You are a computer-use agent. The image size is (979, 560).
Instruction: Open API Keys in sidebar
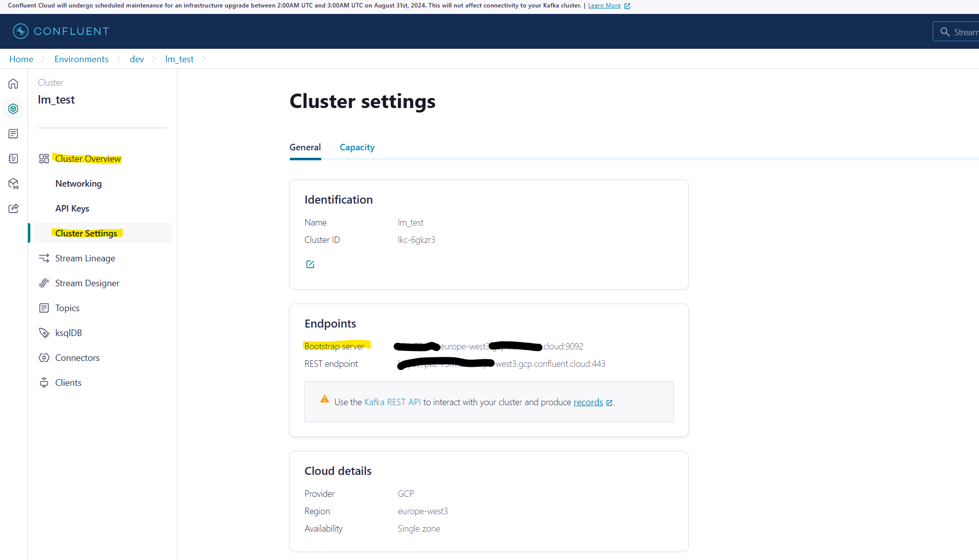pyautogui.click(x=72, y=208)
